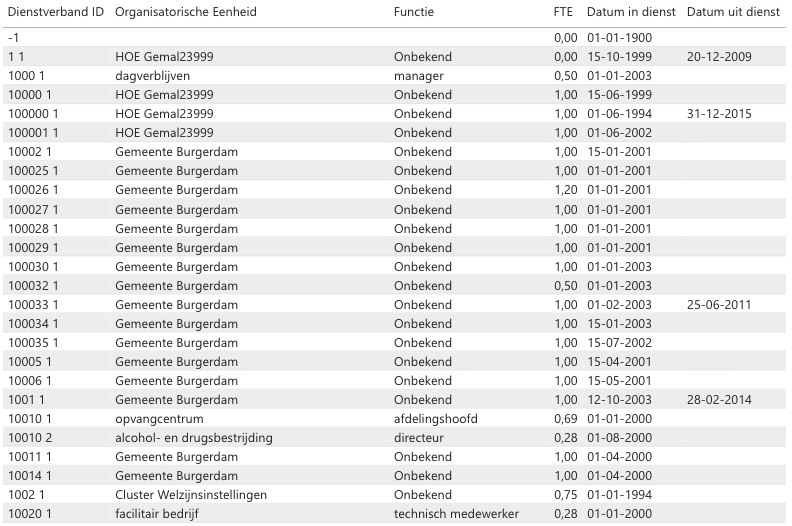792x526 pixels.
Task: Click the start date 01-01-1900 cell
Action: click(619, 37)
